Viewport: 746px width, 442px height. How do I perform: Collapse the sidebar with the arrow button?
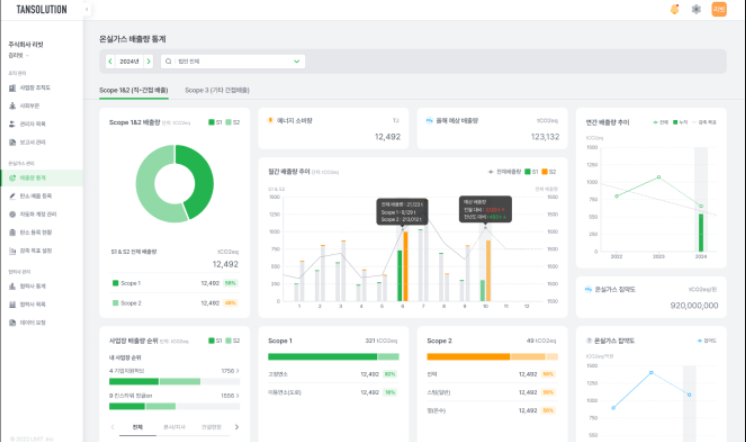click(x=87, y=9)
